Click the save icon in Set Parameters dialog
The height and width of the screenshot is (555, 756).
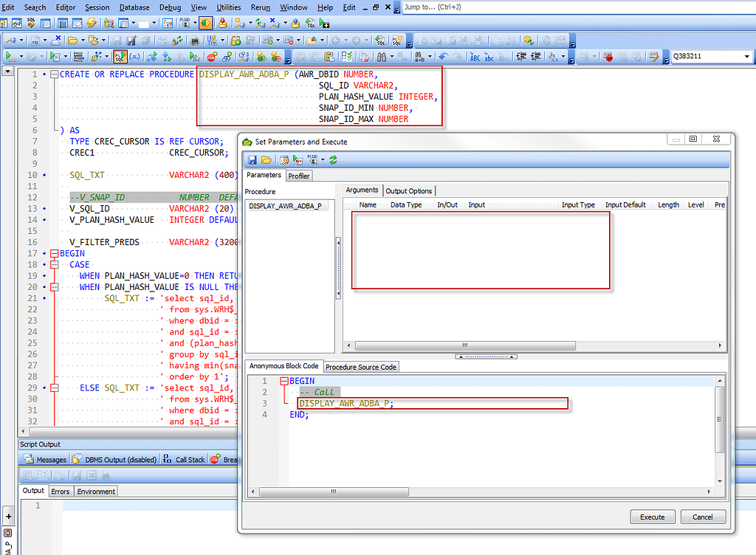252,159
